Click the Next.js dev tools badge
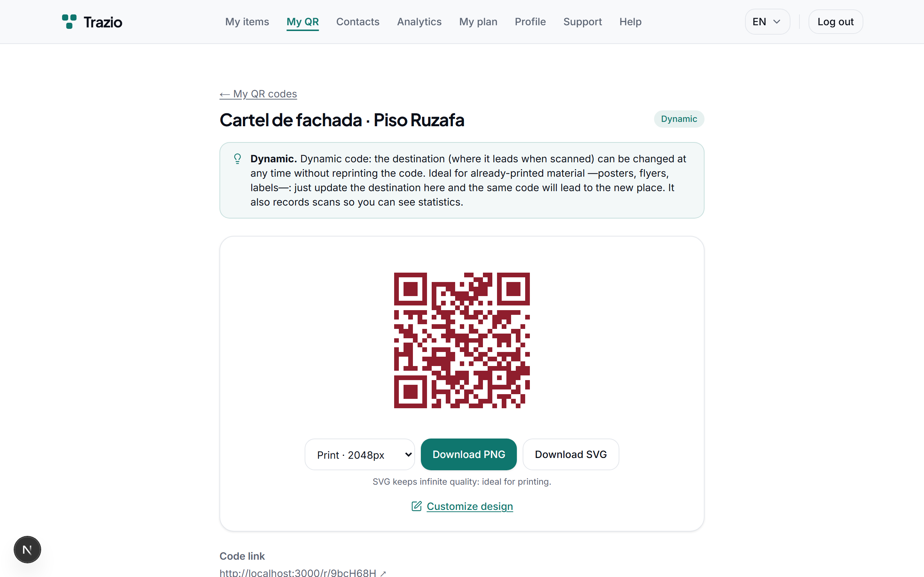This screenshot has height=577, width=924. (27, 550)
